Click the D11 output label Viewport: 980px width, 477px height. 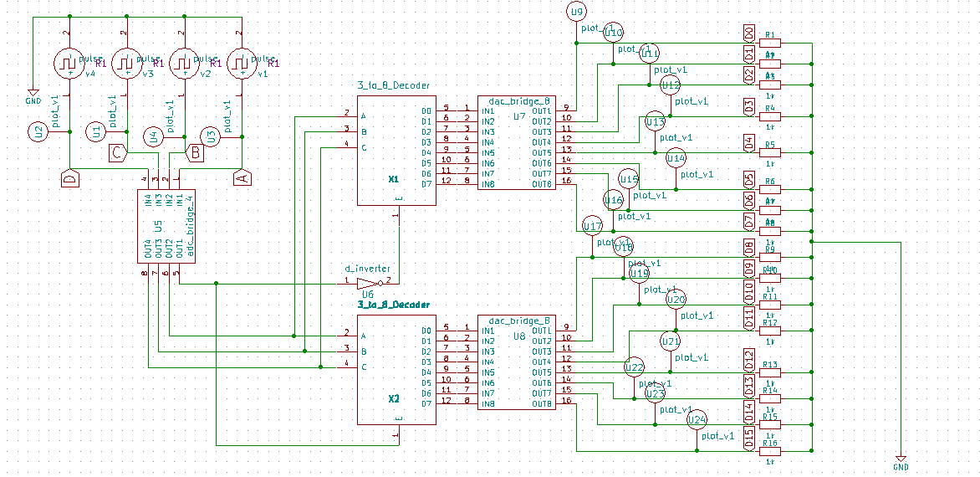pyautogui.click(x=748, y=318)
